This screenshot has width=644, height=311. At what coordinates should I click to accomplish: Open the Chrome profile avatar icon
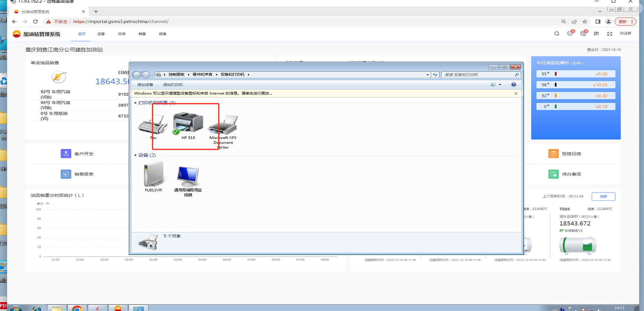[x=608, y=22]
